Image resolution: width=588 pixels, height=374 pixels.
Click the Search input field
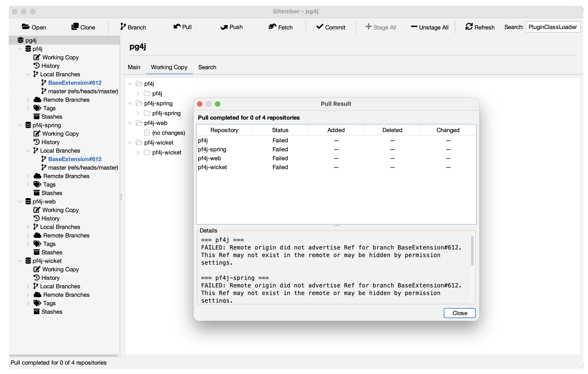pyautogui.click(x=553, y=27)
